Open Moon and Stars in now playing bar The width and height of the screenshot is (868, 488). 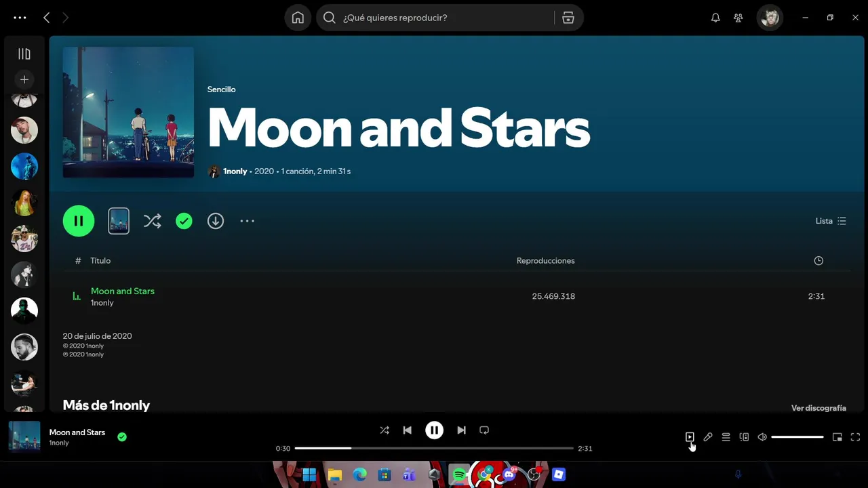[77, 432]
